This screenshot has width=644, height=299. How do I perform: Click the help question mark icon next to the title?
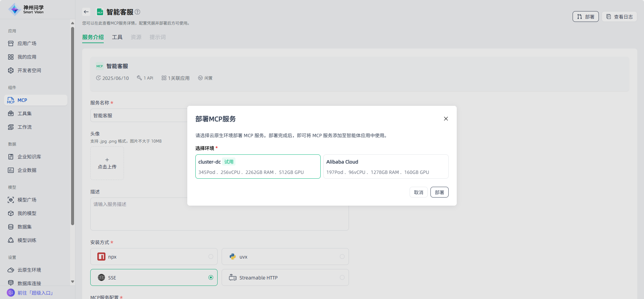(x=137, y=12)
